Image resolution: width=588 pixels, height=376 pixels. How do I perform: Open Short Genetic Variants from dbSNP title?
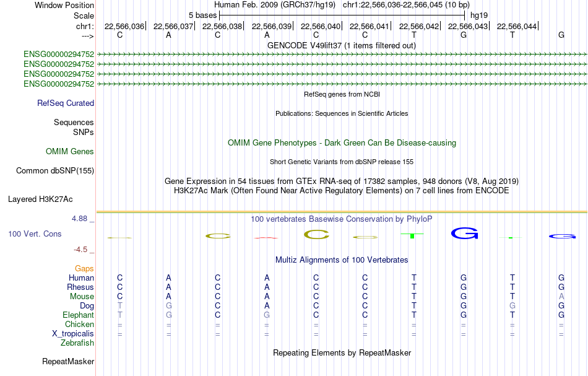pos(342,162)
